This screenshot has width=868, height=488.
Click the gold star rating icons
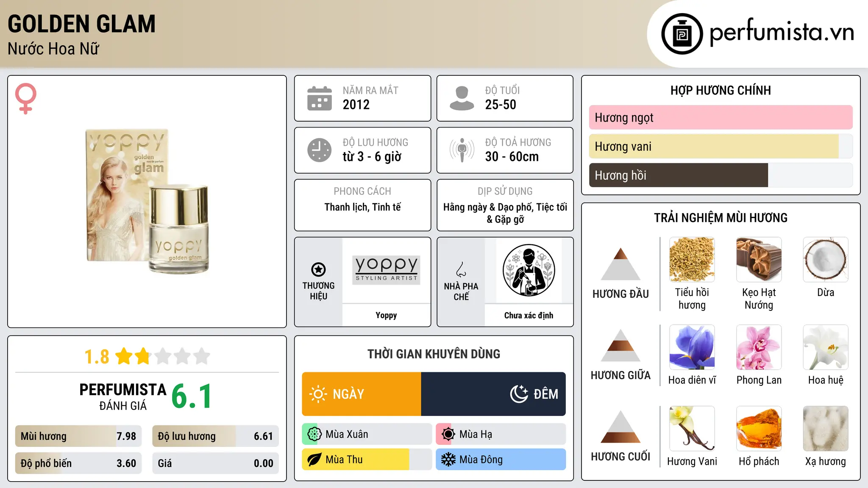[x=162, y=356]
